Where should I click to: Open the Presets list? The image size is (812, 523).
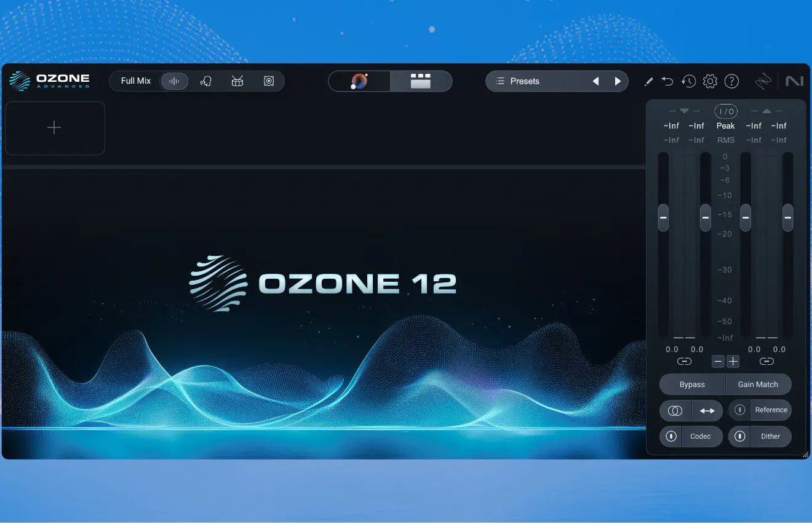click(x=525, y=81)
